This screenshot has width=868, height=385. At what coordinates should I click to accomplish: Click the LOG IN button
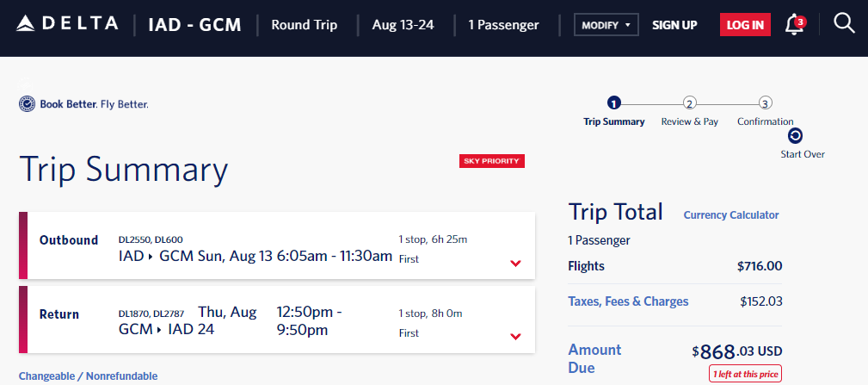[745, 25]
